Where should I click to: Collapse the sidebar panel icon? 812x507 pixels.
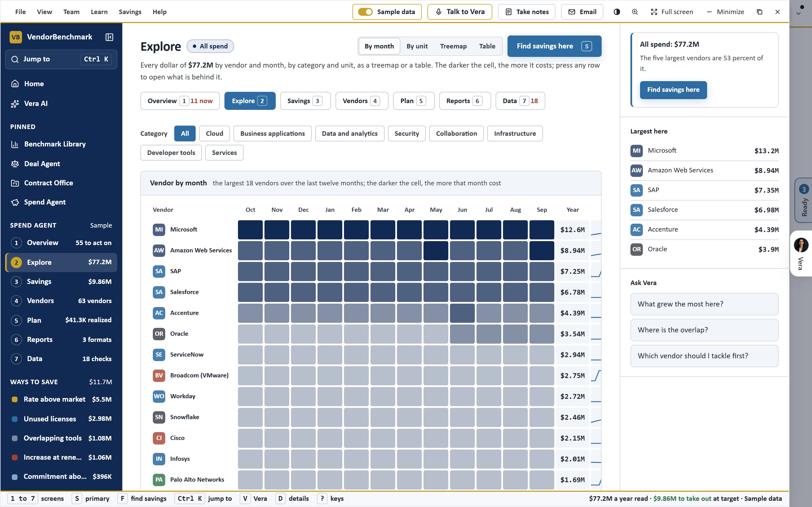(x=109, y=37)
